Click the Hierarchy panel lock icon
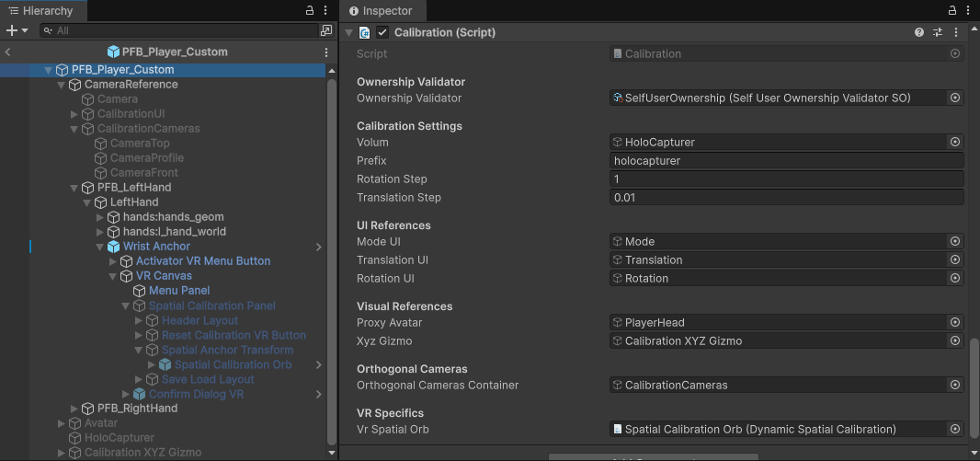 310,11
